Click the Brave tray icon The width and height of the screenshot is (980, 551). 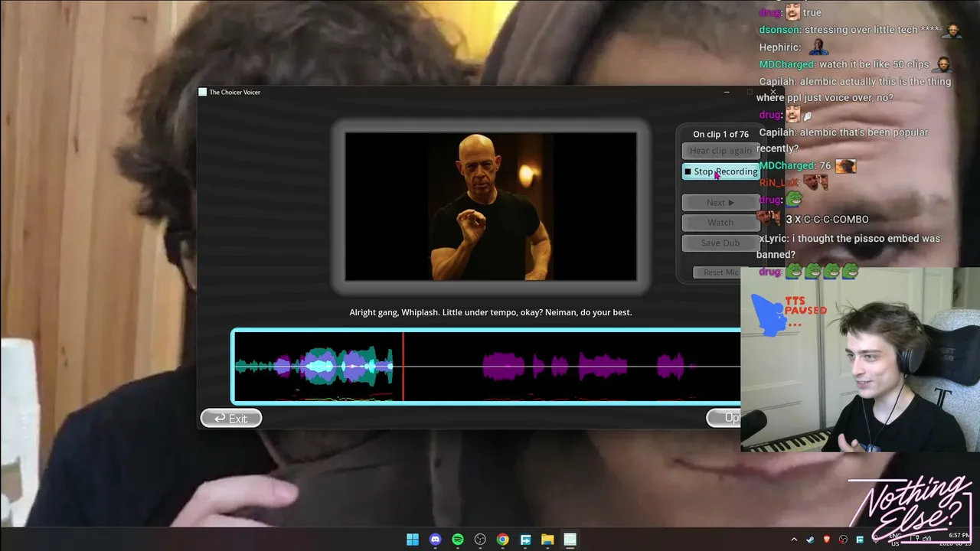tap(827, 540)
